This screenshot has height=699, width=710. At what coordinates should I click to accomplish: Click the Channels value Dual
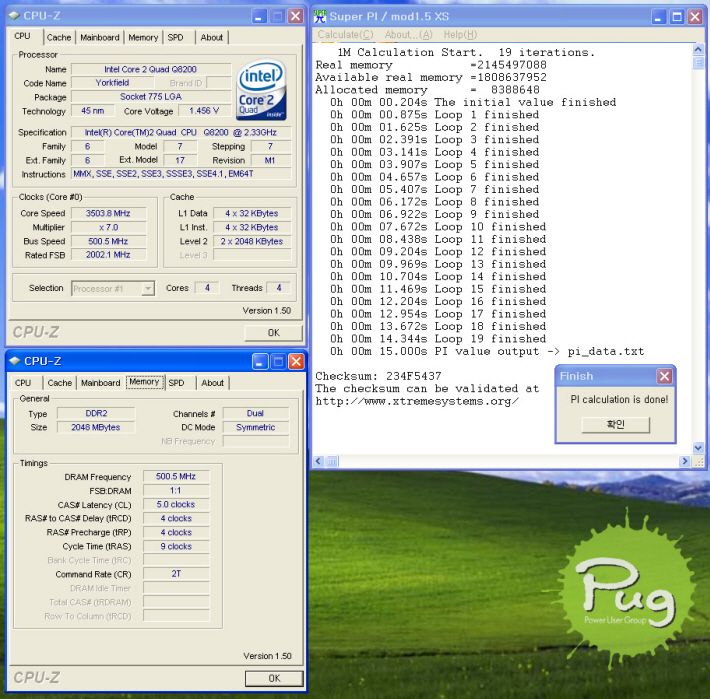(x=255, y=413)
